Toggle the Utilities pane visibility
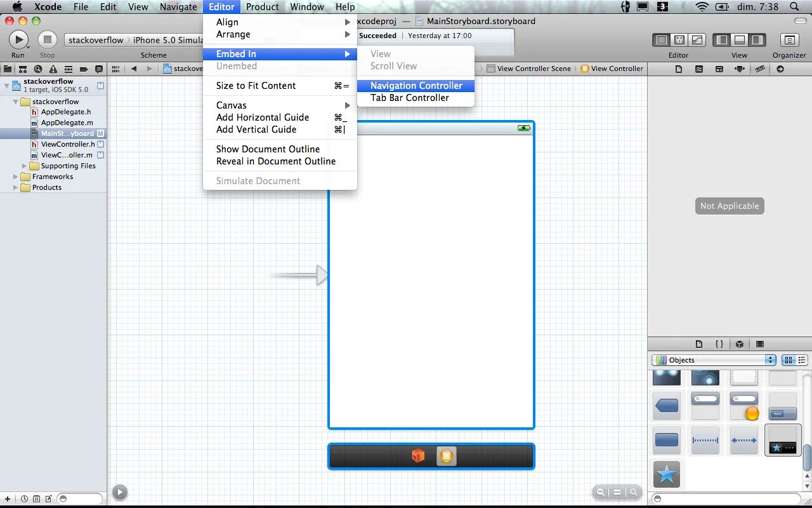 click(x=757, y=40)
